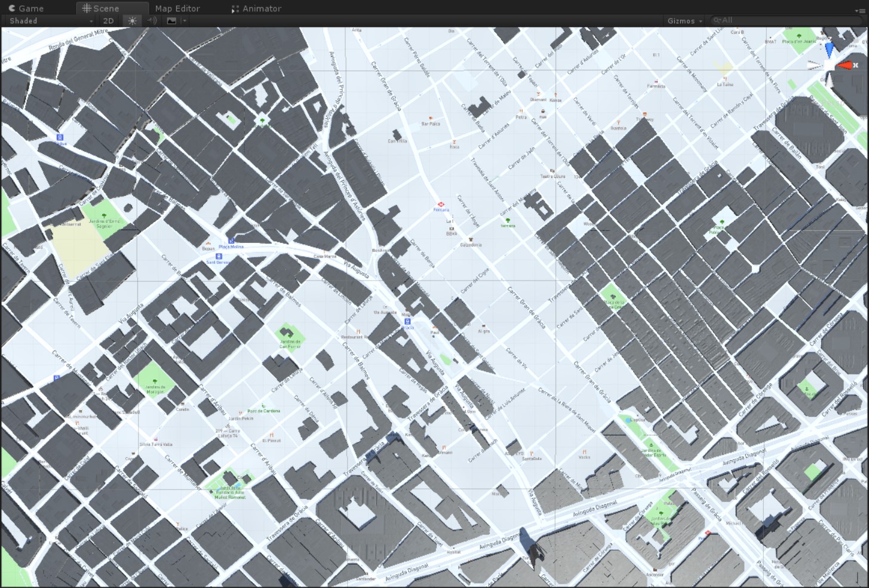Screen dimensions: 869x588
Task: Click the Plaça Molina station marker
Action: (231, 241)
